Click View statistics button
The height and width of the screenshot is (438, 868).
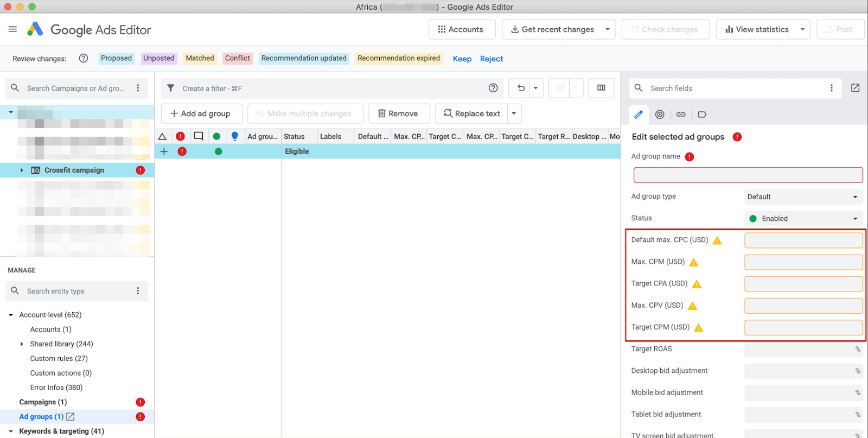coord(757,29)
